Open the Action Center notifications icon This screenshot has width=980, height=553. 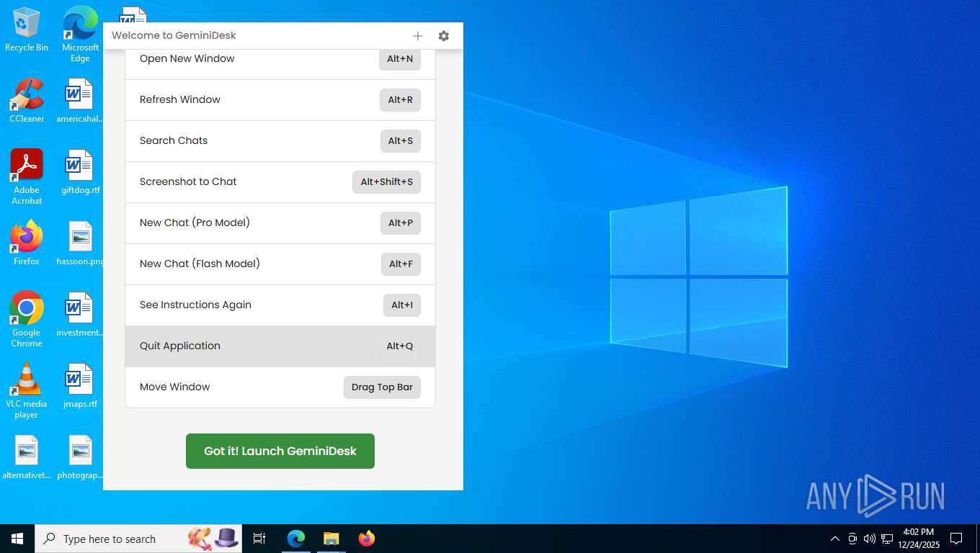click(x=956, y=539)
